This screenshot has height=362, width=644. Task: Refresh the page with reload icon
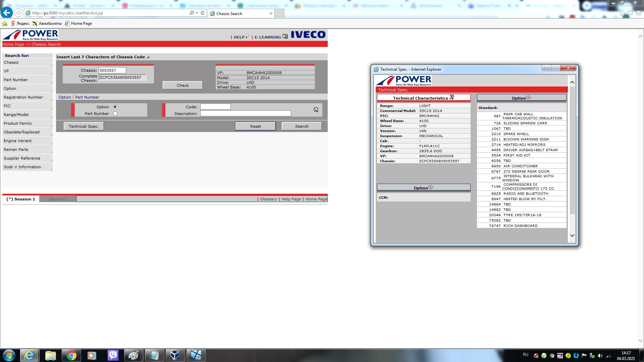point(203,13)
